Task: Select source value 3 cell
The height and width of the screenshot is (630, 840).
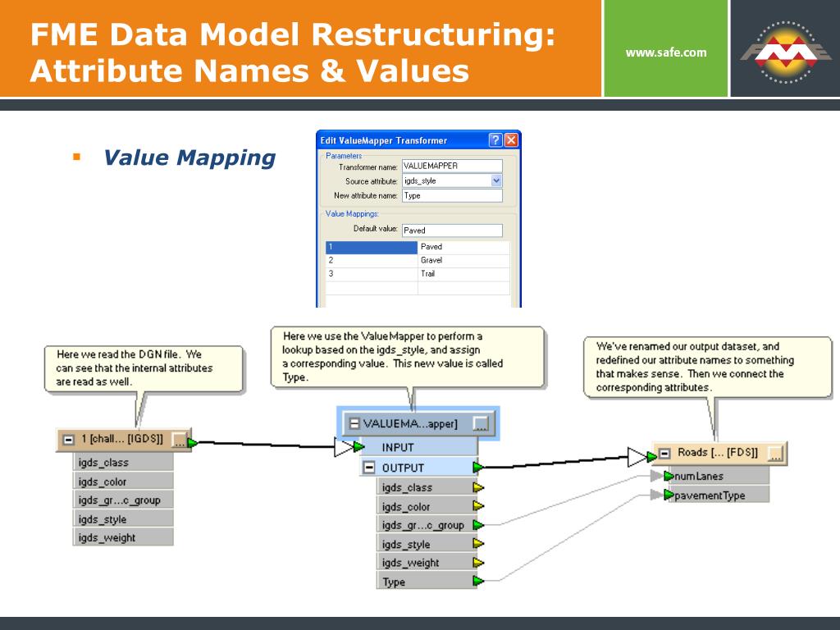Action: (372, 274)
